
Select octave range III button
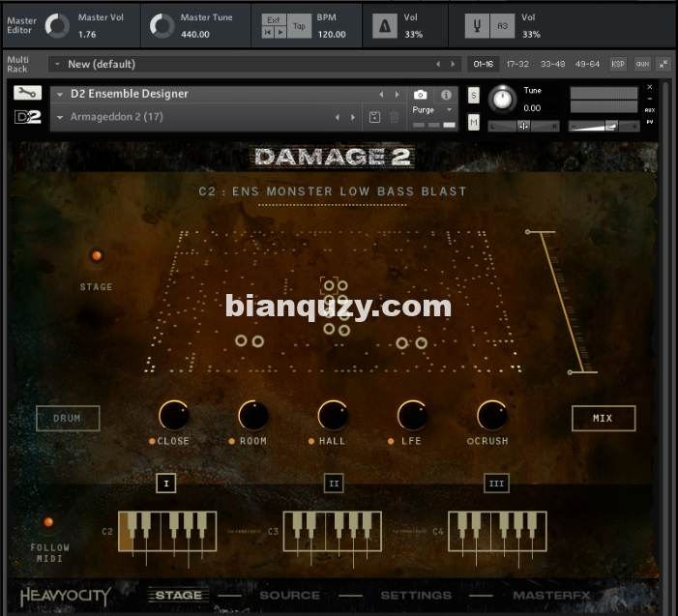tap(496, 484)
